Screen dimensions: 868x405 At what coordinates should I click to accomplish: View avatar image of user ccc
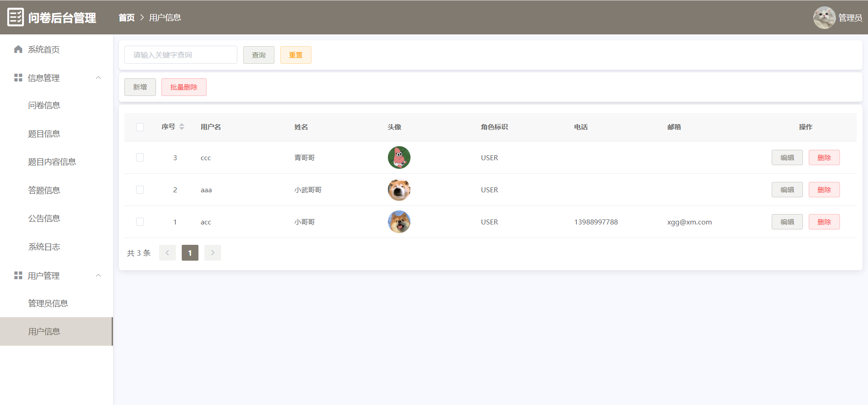[x=399, y=157]
